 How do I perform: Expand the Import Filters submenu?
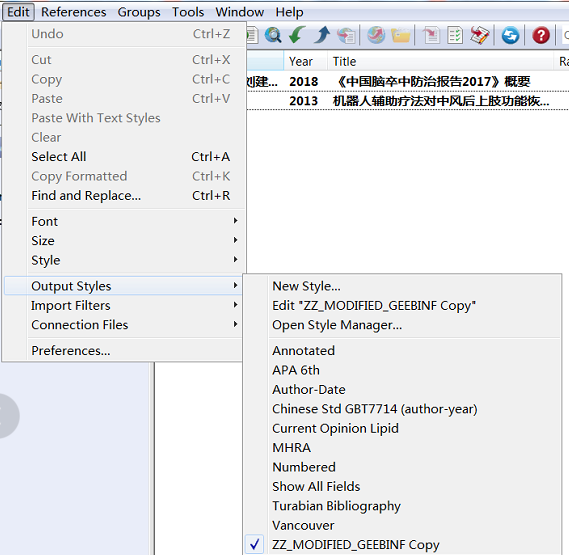point(123,305)
